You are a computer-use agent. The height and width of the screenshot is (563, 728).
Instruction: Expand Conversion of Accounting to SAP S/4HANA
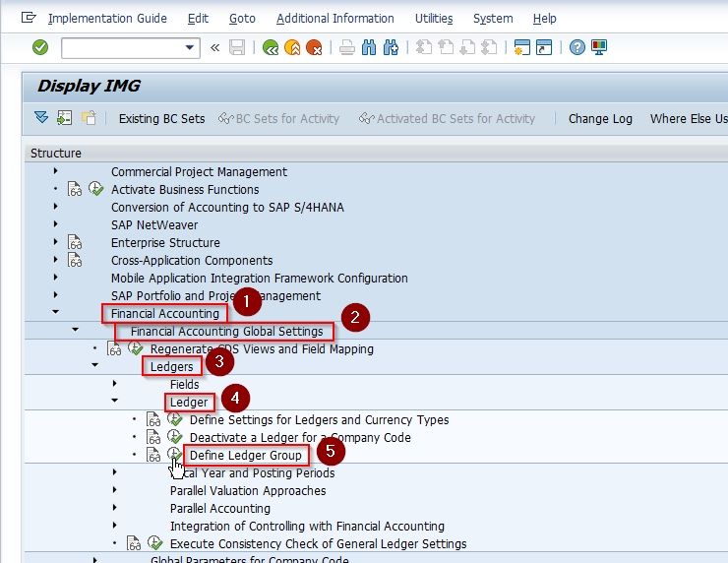pyautogui.click(x=56, y=207)
